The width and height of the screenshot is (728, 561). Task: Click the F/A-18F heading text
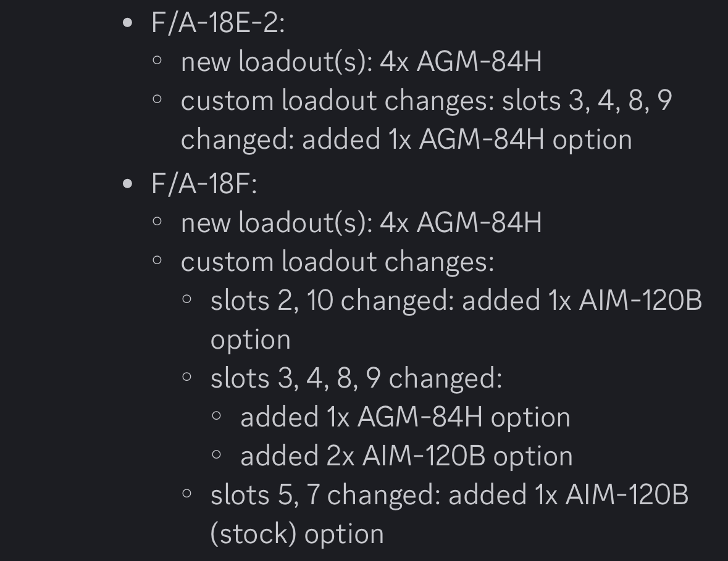point(204,184)
